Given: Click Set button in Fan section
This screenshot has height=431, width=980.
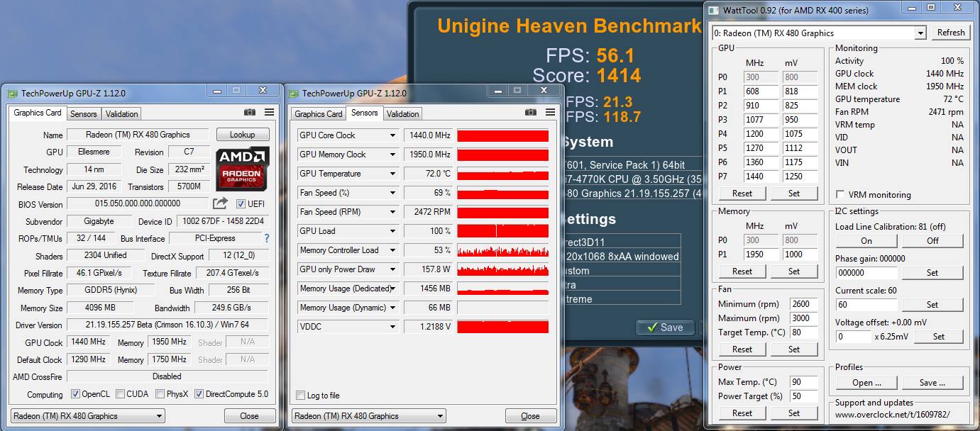Looking at the screenshot, I should [794, 349].
